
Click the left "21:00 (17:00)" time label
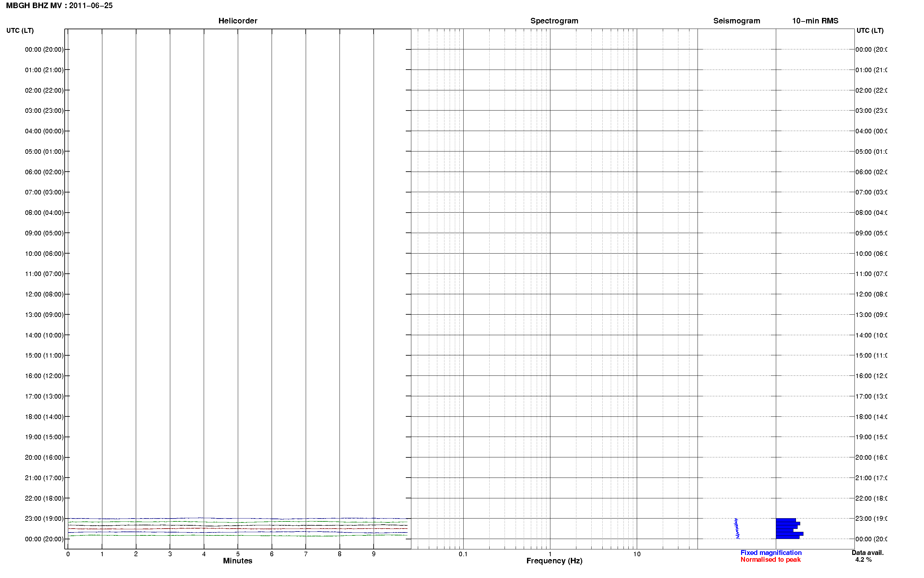[44, 478]
